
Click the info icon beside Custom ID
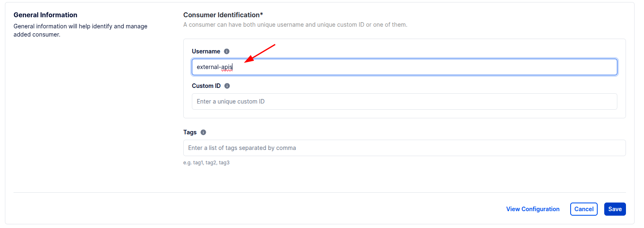pos(227,86)
